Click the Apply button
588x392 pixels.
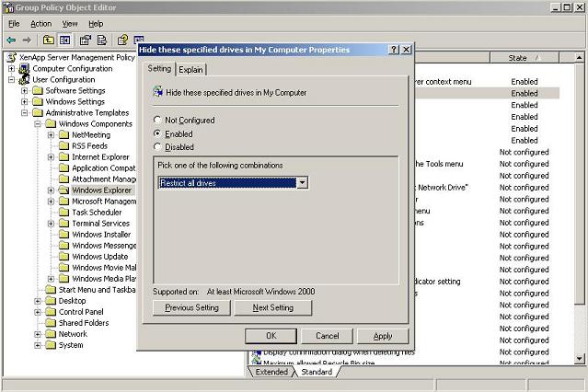pos(383,336)
